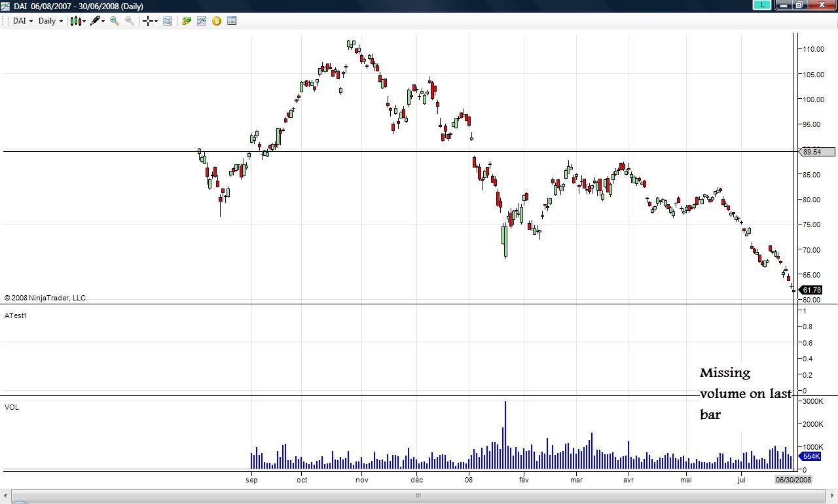Click the 2000K volume axis label
Image resolution: width=838 pixels, height=504 pixels.
click(x=813, y=424)
